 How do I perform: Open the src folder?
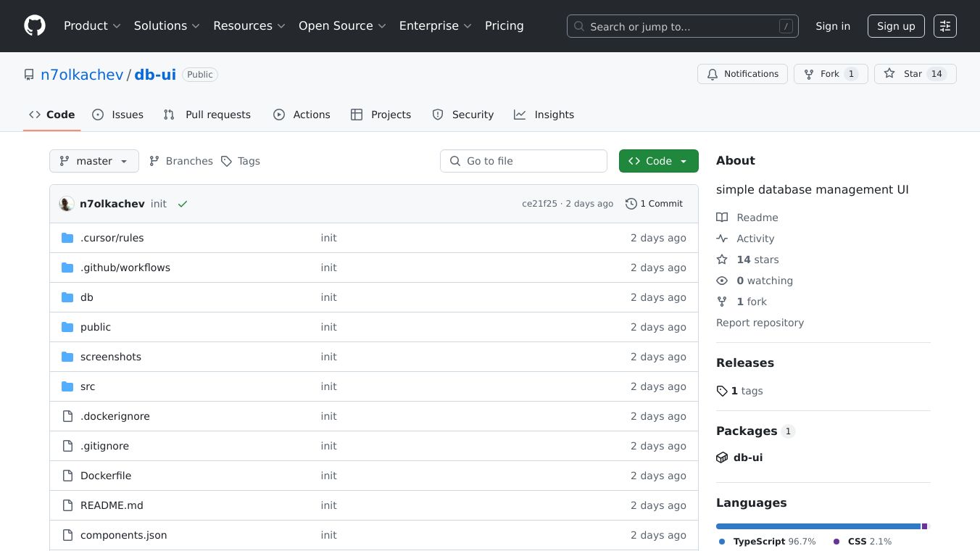pos(88,386)
